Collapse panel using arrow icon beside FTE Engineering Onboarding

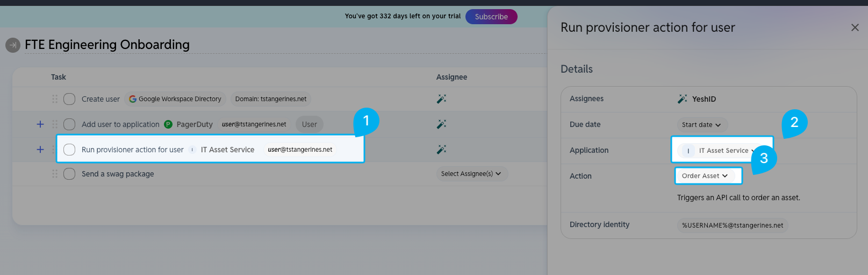(x=13, y=45)
